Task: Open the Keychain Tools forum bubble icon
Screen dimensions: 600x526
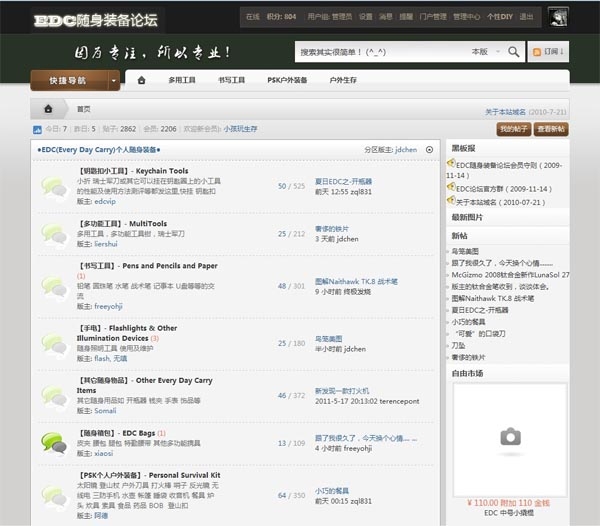Action: pos(54,186)
